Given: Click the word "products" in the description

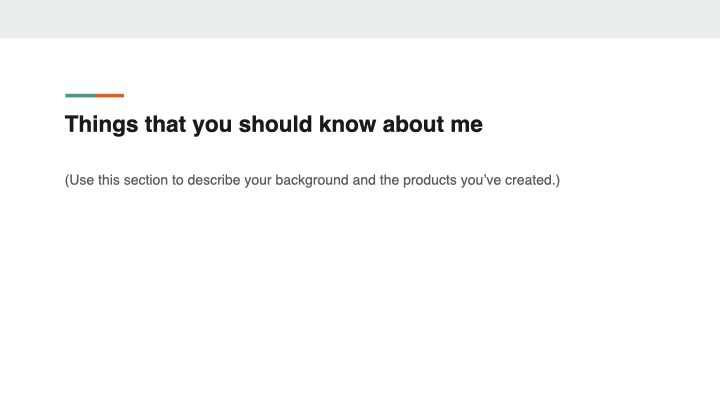Looking at the screenshot, I should click(x=426, y=181).
